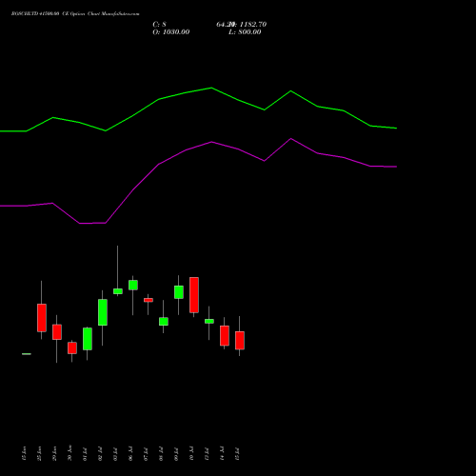The width and height of the screenshot is (476, 476).
Task: Click the high value reading 1182.70
Action: coord(253,25)
